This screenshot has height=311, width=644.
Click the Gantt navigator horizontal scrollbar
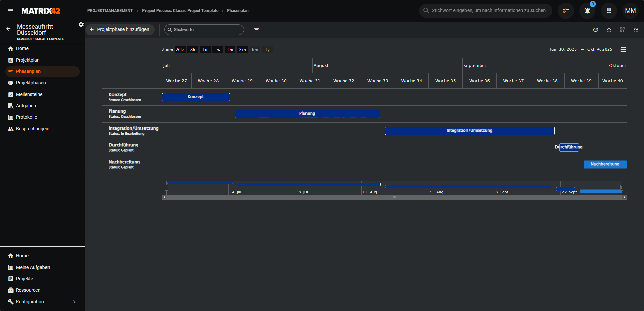(394, 197)
